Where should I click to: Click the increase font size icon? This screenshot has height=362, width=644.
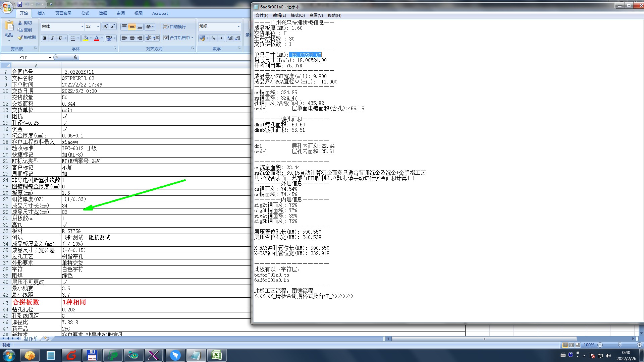(x=105, y=26)
